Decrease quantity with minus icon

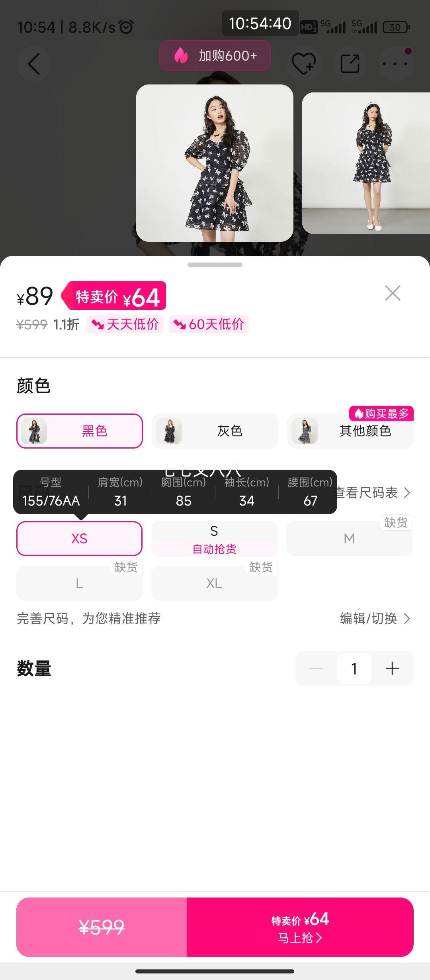(x=316, y=668)
